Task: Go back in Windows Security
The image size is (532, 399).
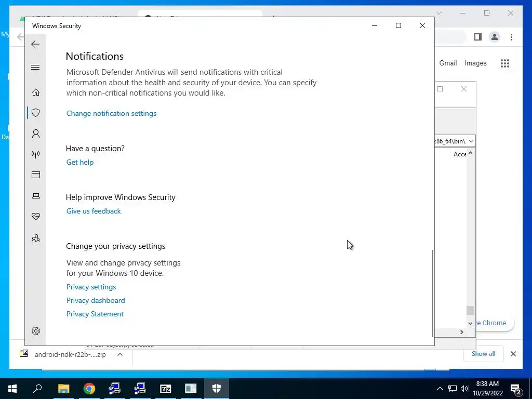Action: (35, 44)
